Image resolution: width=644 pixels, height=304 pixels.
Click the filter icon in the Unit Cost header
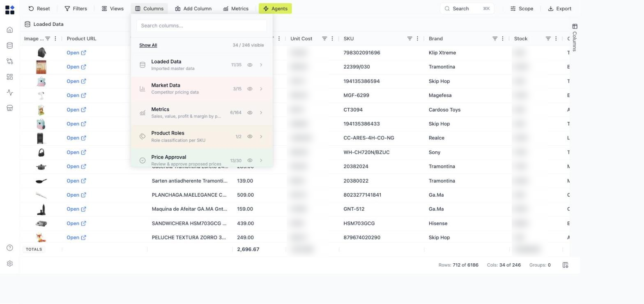pyautogui.click(x=324, y=39)
